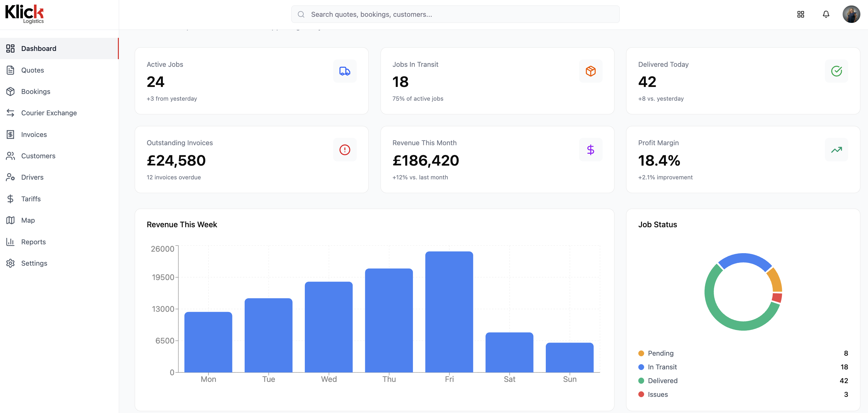The height and width of the screenshot is (413, 868).
Task: Click the red alert Outstanding Invoices icon
Action: tap(345, 149)
